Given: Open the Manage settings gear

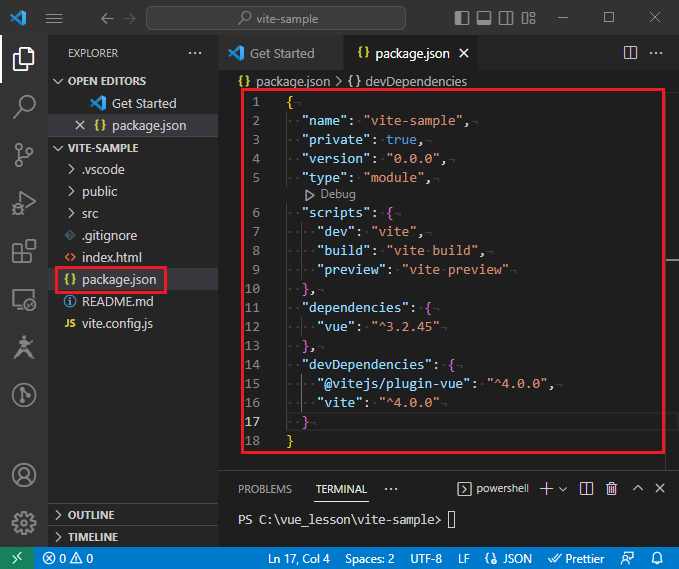Looking at the screenshot, I should click(24, 523).
